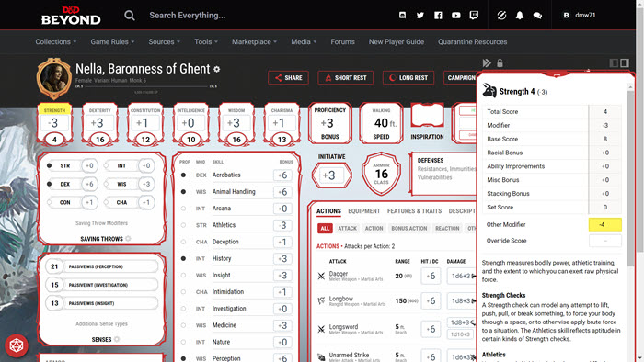This screenshot has width=644, height=362.
Task: Click the Short Rest button
Action: tap(345, 77)
